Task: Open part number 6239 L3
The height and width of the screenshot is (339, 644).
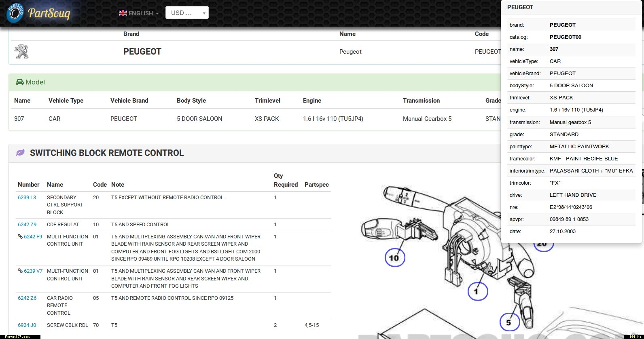Action: click(x=27, y=198)
